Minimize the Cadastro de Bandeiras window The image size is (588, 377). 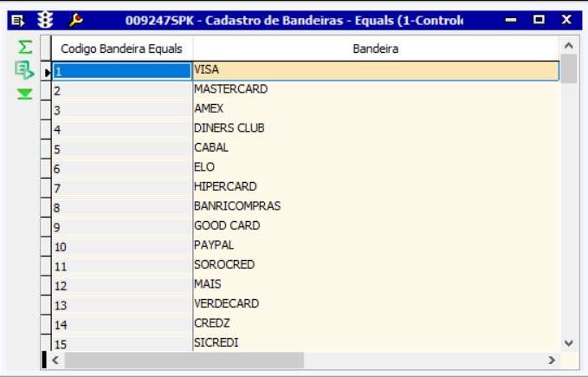pos(511,20)
